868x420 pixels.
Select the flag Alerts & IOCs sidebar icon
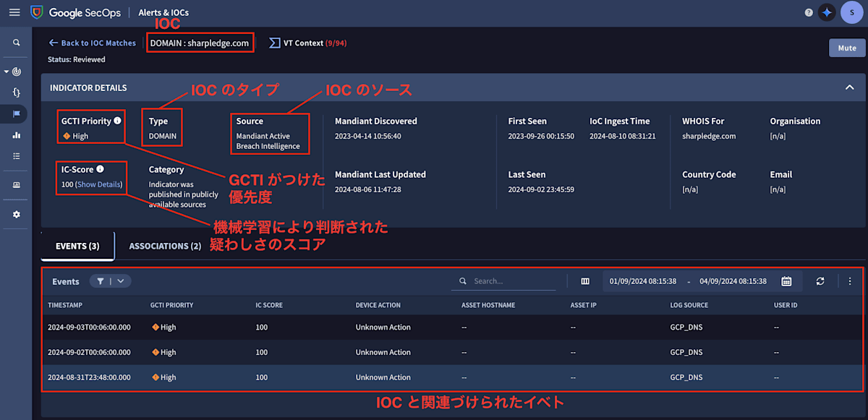[16, 113]
